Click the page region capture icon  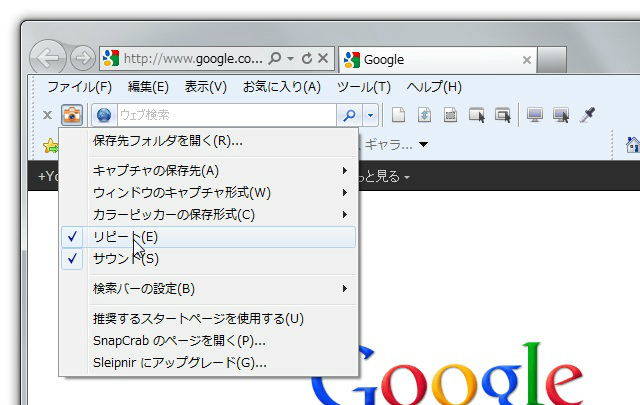pyautogui.click(x=450, y=115)
